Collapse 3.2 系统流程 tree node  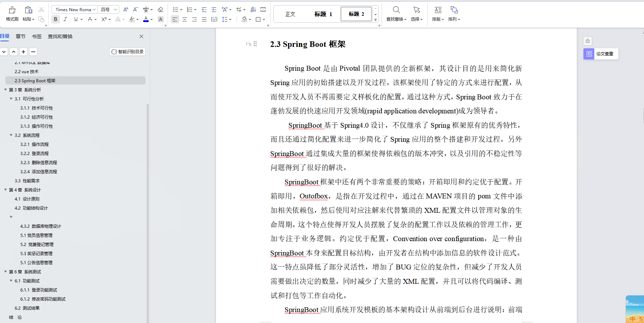pyautogui.click(x=11, y=135)
